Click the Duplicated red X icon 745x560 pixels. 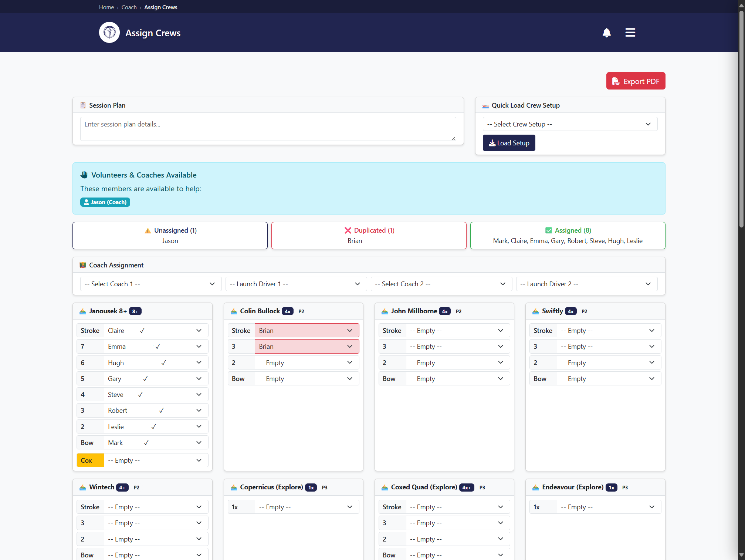pos(348,230)
